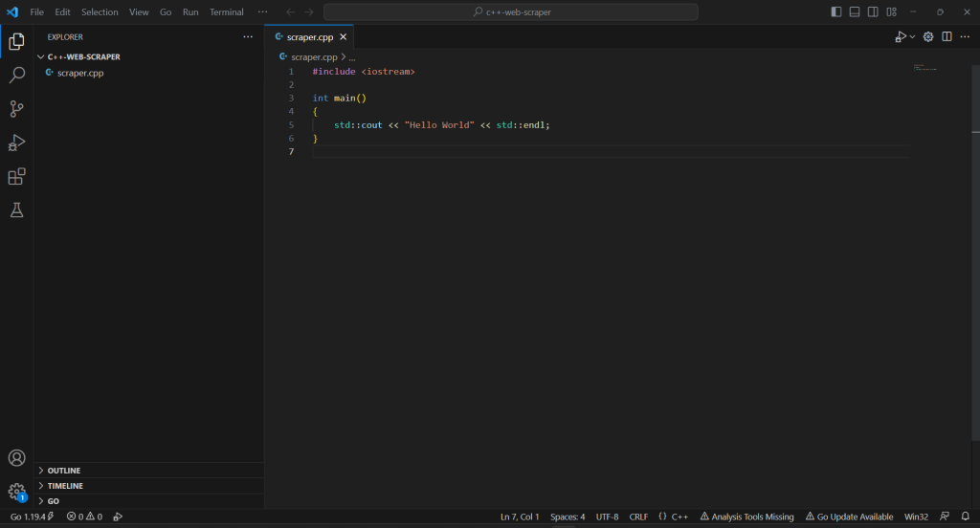Open the Testing flask icon view
Screen dimensions: 980x528
tap(16, 210)
